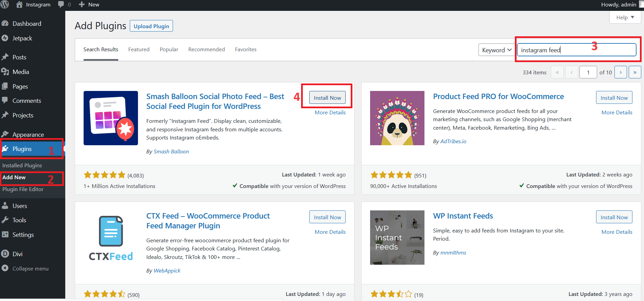
Task: Install CTX Feed plugin
Action: [327, 217]
